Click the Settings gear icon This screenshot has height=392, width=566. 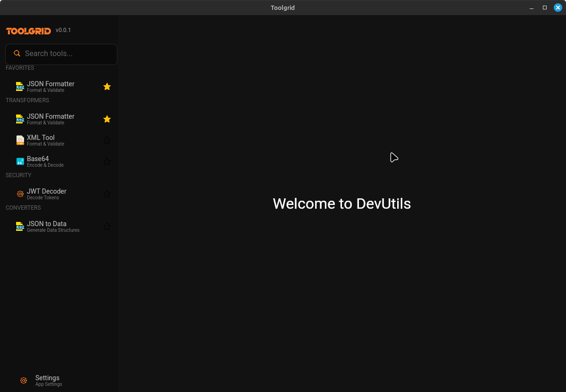24,380
